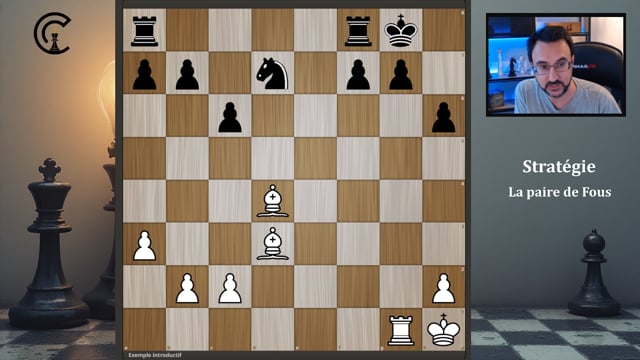
Task: Click the black pawn on h6
Action: pyautogui.click(x=443, y=117)
